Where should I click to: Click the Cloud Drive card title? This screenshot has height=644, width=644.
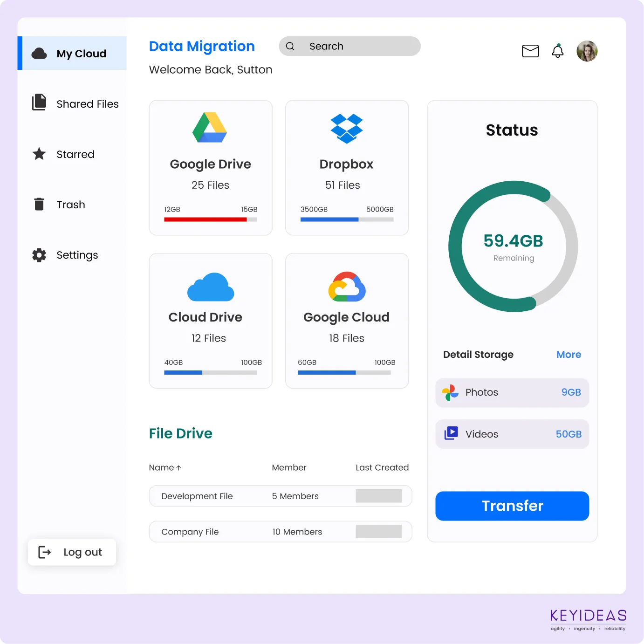[206, 317]
